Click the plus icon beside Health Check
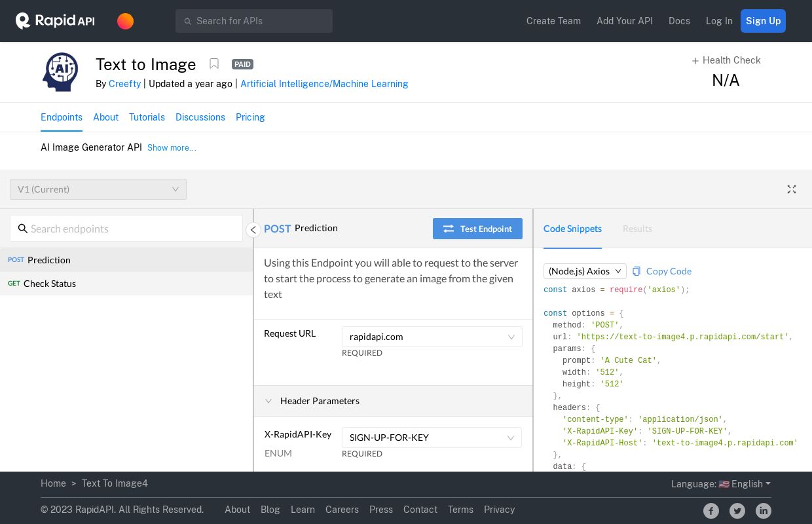Image resolution: width=812 pixels, height=524 pixels. (x=695, y=61)
